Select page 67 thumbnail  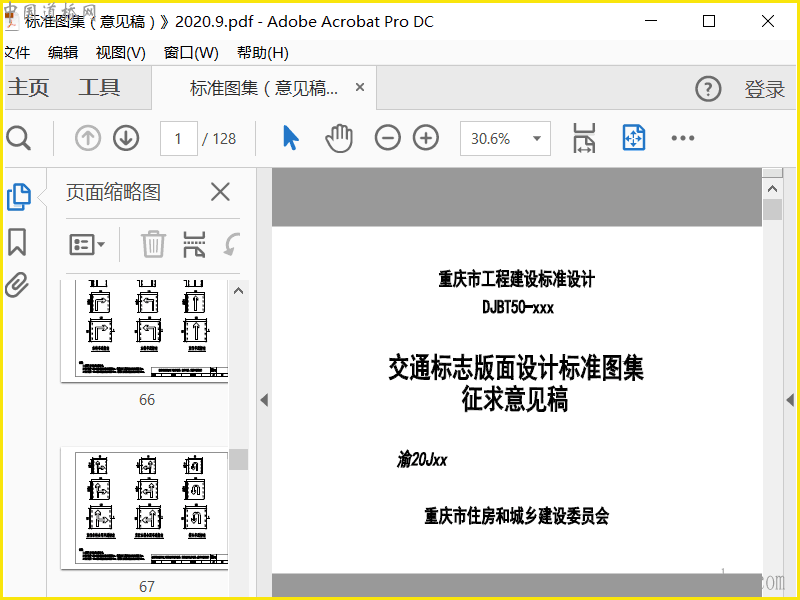[x=144, y=508]
